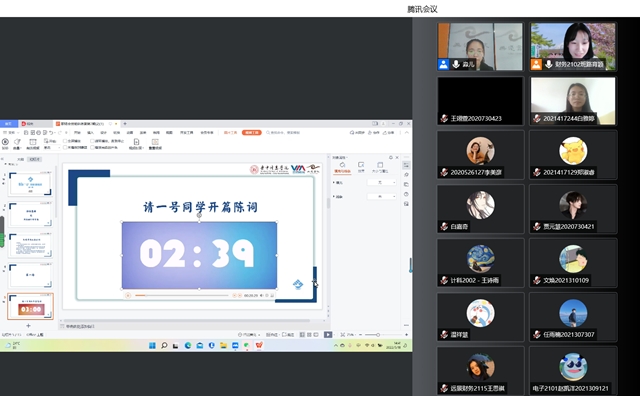The height and width of the screenshot is (396, 640).
Task: Open the Object Properties title dropdown arrow
Action: (x=347, y=158)
